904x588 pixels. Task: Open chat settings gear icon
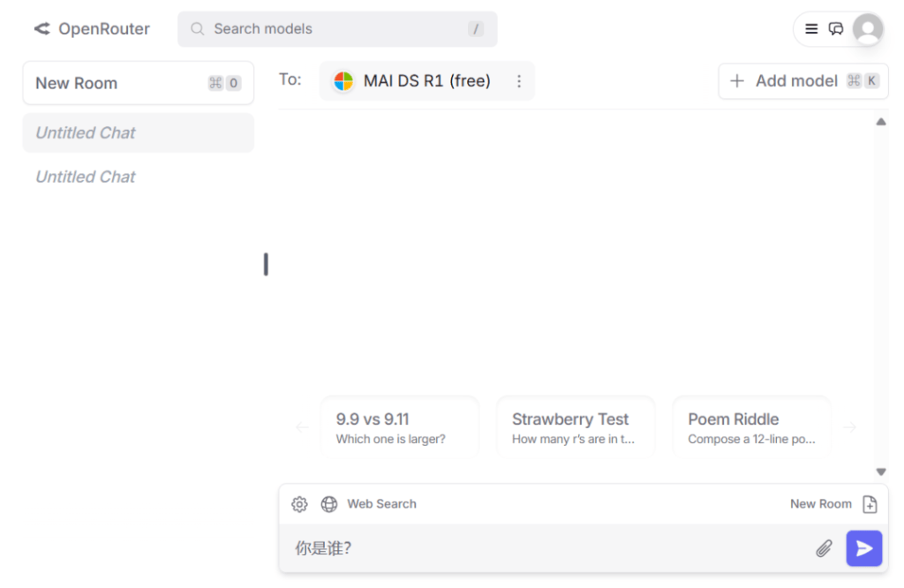click(x=299, y=504)
